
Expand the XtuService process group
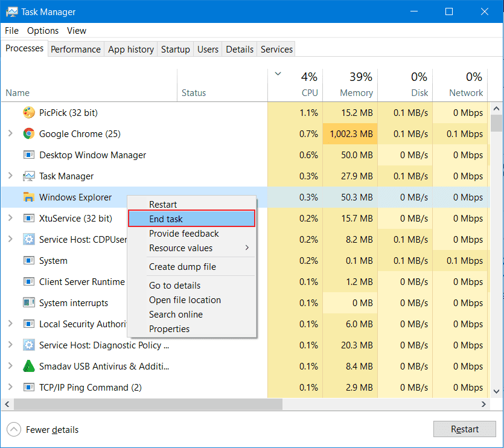(10, 218)
